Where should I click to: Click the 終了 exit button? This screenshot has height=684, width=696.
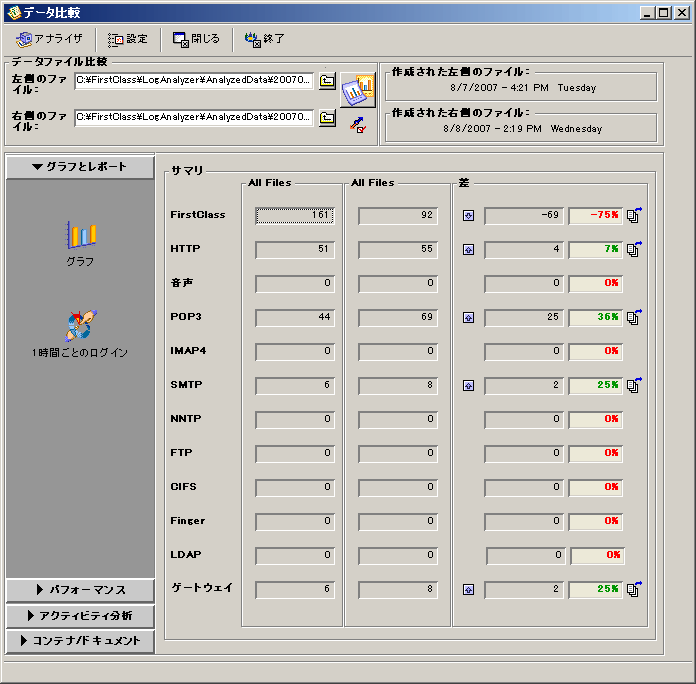pyautogui.click(x=265, y=39)
